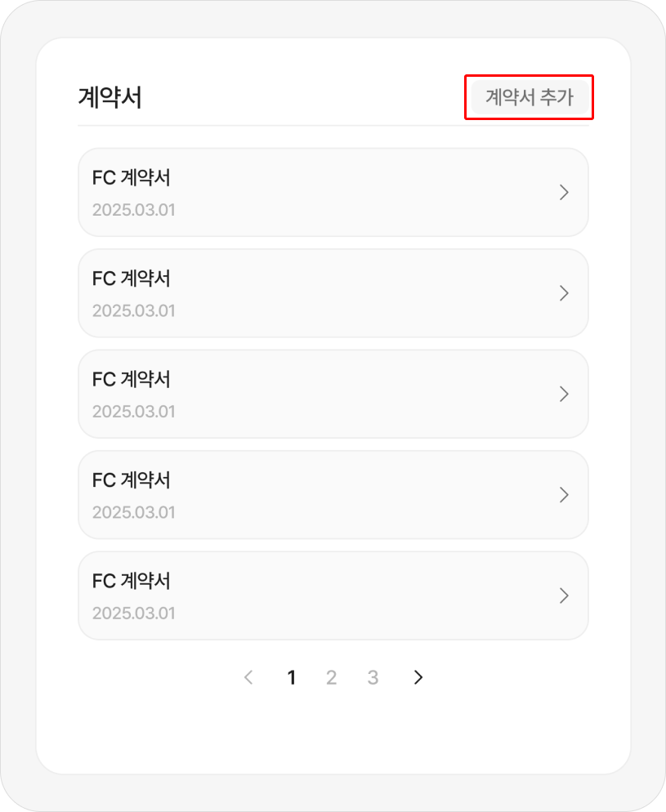
Task: Click the 계약서 section heading
Action: [110, 98]
